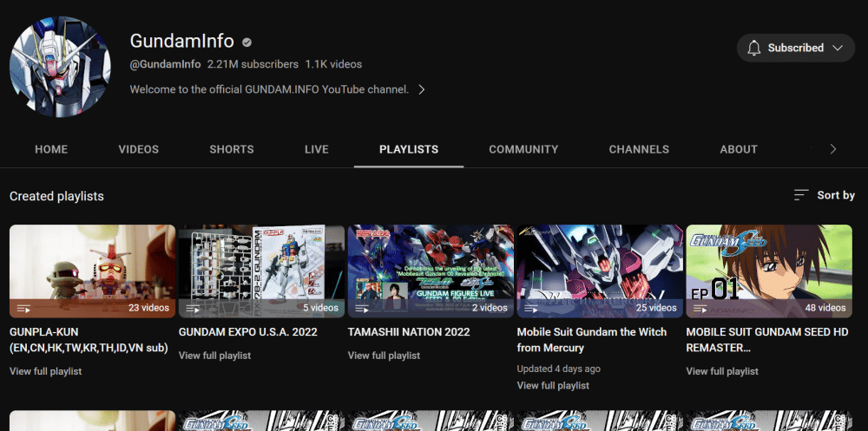This screenshot has height=431, width=868.
Task: Click the 5 videos count badge
Action: (320, 308)
